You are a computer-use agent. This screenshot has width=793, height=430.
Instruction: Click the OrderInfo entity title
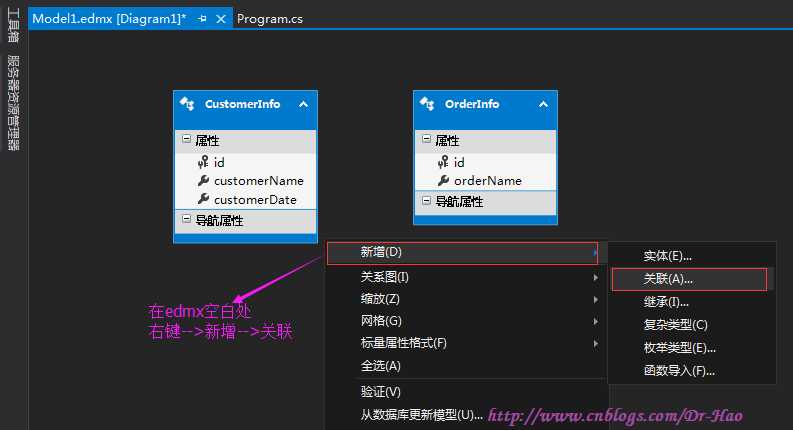[472, 104]
